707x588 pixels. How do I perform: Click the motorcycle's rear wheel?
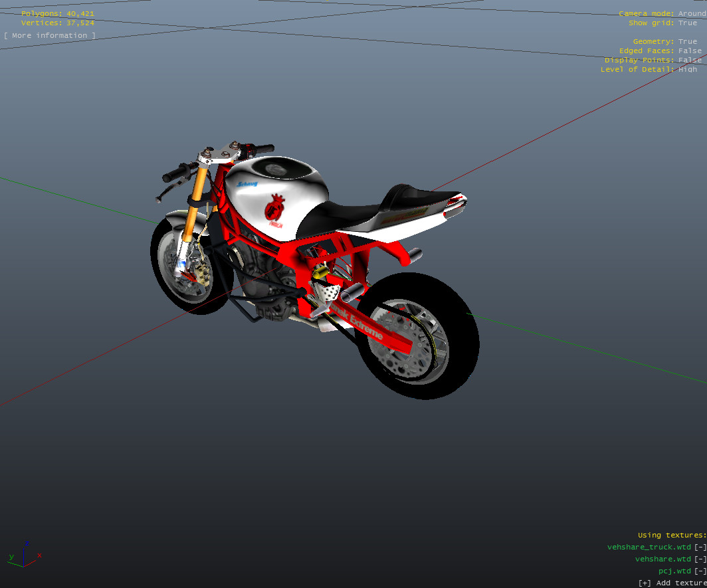tap(417, 336)
